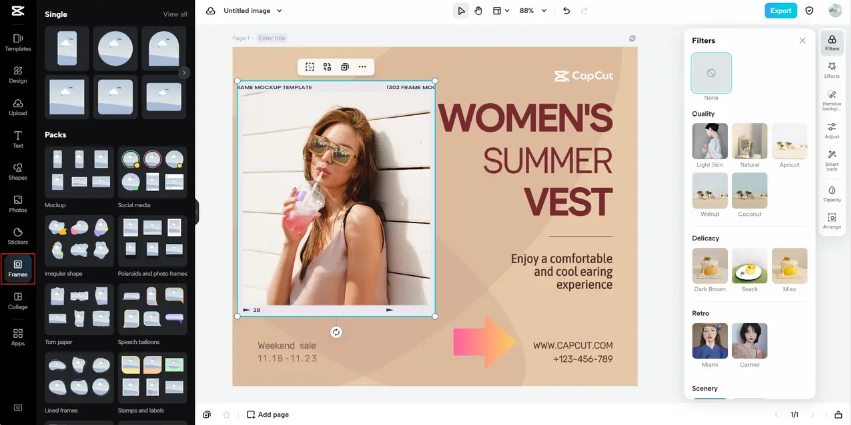Open the Collage sidebar panel
The width and height of the screenshot is (851, 425).
tap(18, 301)
